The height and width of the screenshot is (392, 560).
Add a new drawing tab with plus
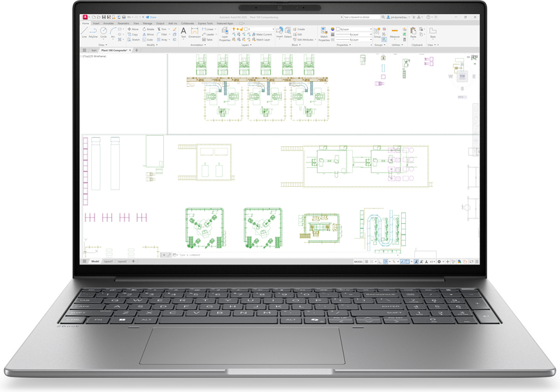click(136, 50)
